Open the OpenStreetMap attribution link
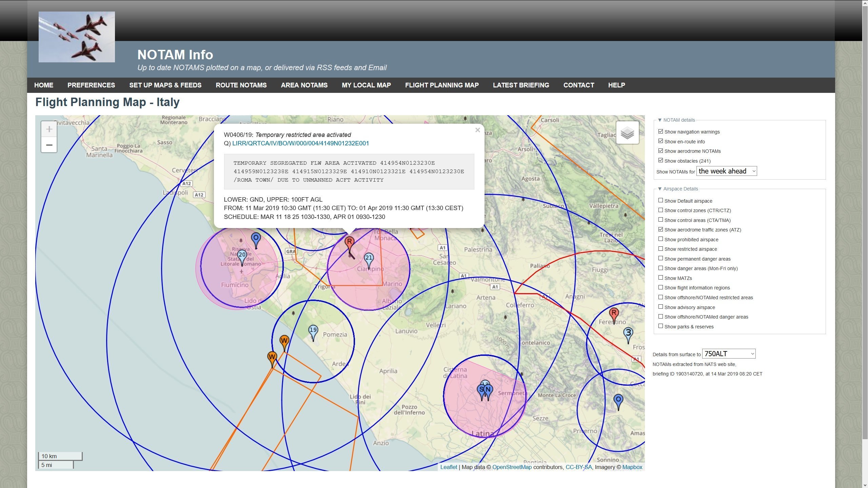868x488 pixels. point(512,467)
